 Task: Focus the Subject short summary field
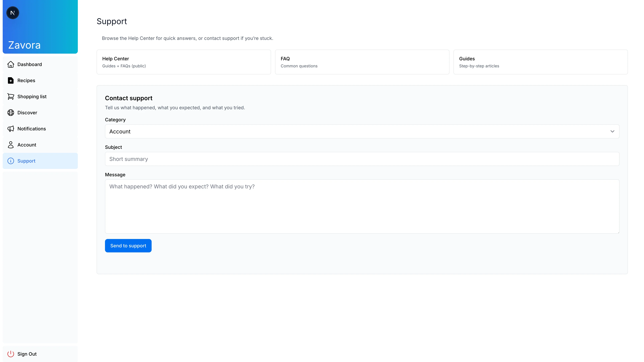click(362, 159)
